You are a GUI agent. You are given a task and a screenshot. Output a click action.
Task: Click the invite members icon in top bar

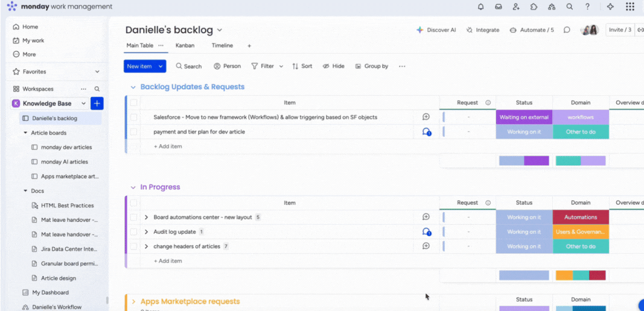516,7
